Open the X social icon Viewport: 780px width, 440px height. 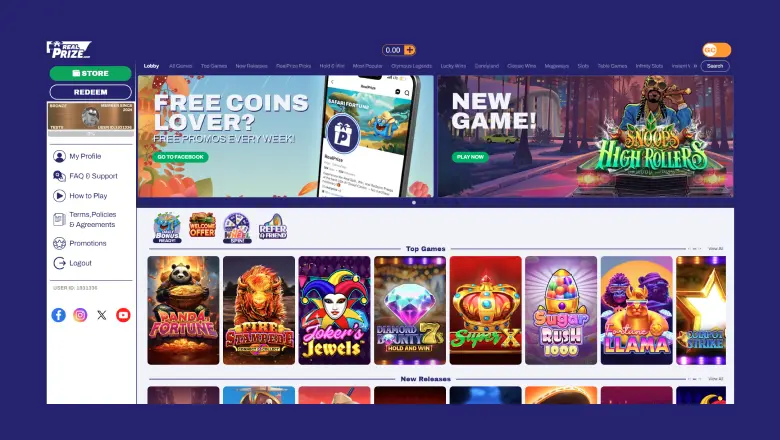tap(101, 315)
